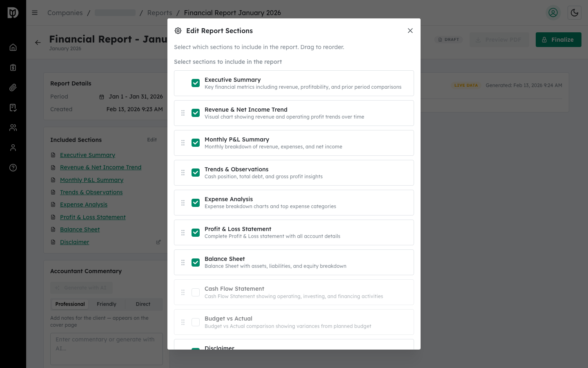This screenshot has width=588, height=368.
Task: Click the Finalize button
Action: click(x=558, y=39)
